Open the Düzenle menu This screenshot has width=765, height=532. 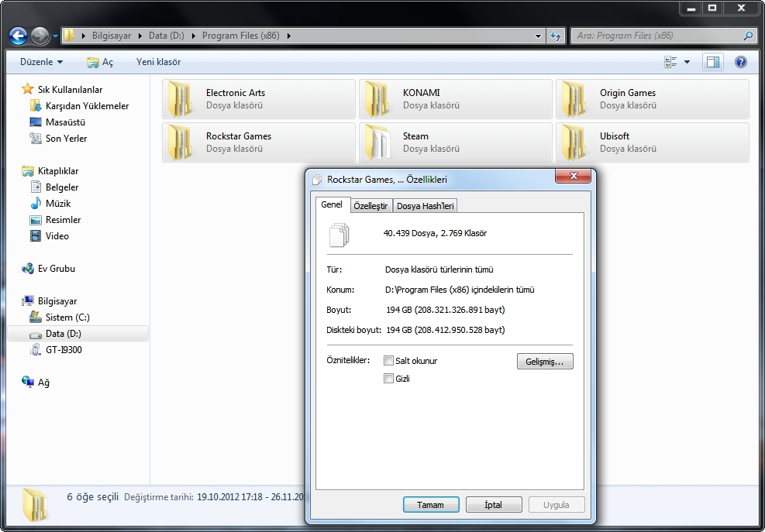click(x=42, y=62)
